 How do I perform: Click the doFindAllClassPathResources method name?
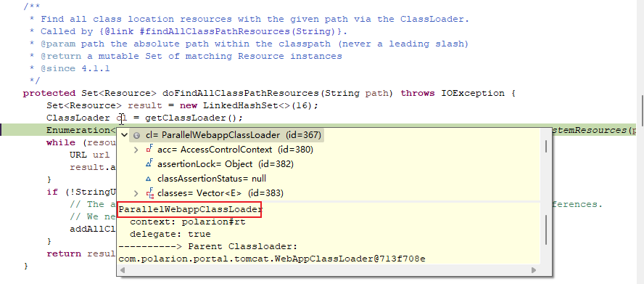coord(240,94)
